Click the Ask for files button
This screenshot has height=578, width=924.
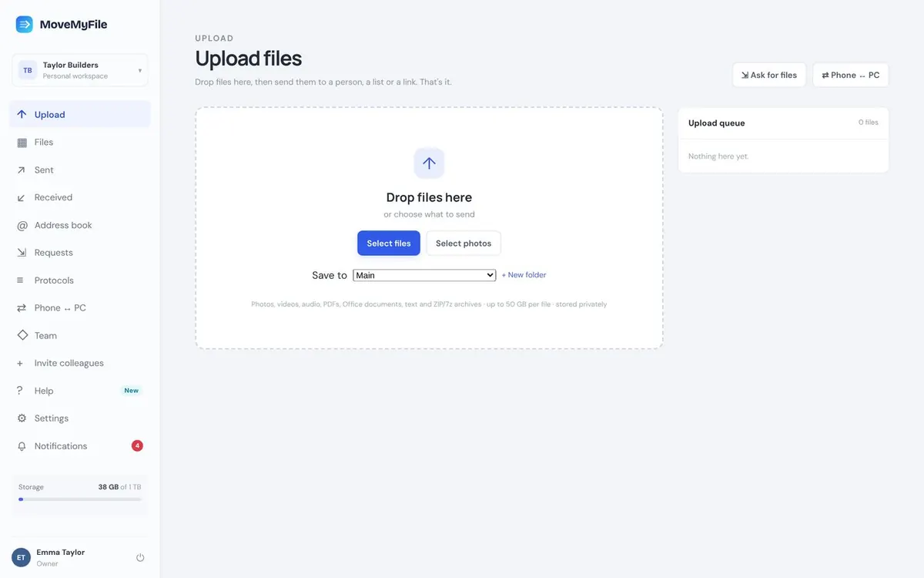(x=769, y=76)
